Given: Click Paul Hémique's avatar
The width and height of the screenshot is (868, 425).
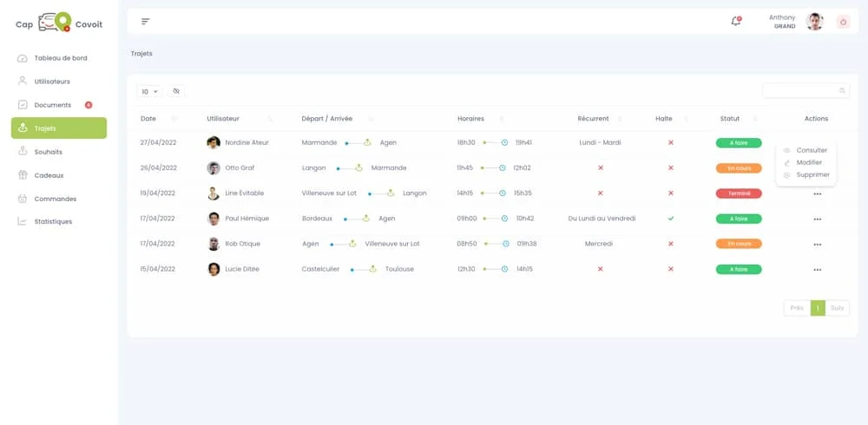Looking at the screenshot, I should [x=214, y=219].
